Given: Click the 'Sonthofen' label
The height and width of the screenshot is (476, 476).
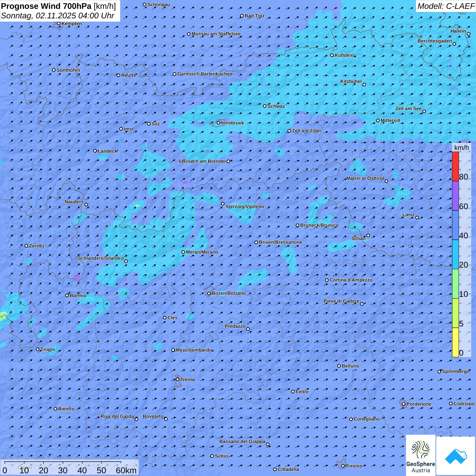Looking at the screenshot, I should tap(68, 70).
